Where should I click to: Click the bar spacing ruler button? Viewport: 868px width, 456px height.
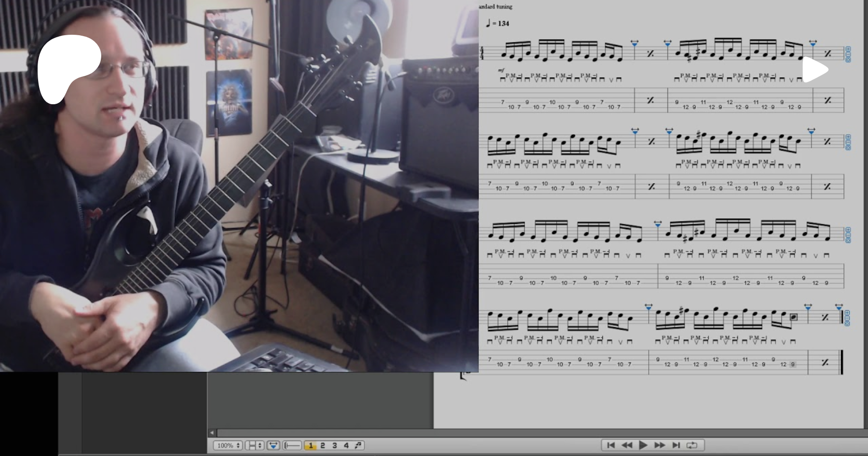[292, 445]
